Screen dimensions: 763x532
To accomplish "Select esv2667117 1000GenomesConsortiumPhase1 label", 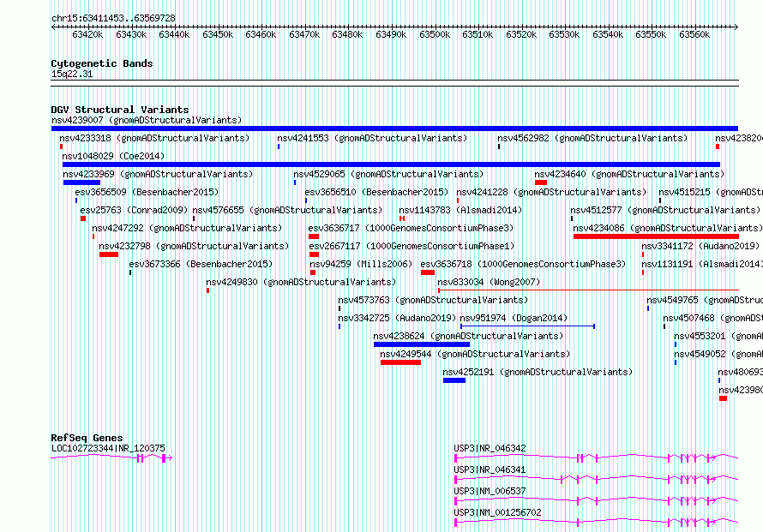I will 412,246.
